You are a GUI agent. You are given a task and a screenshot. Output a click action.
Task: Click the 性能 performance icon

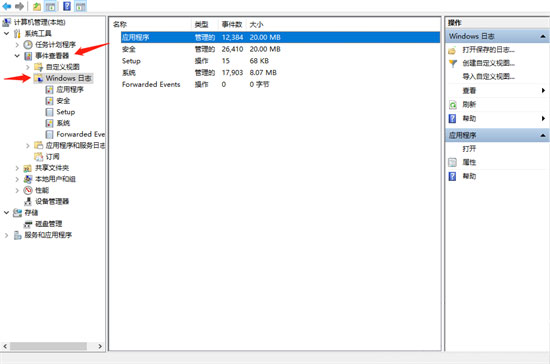(28, 190)
